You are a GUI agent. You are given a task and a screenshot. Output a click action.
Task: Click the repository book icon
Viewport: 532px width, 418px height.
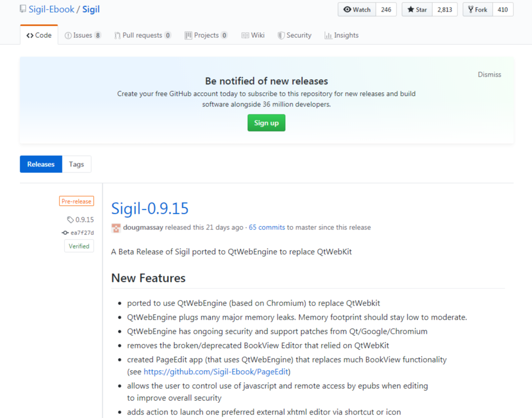coord(23,9)
